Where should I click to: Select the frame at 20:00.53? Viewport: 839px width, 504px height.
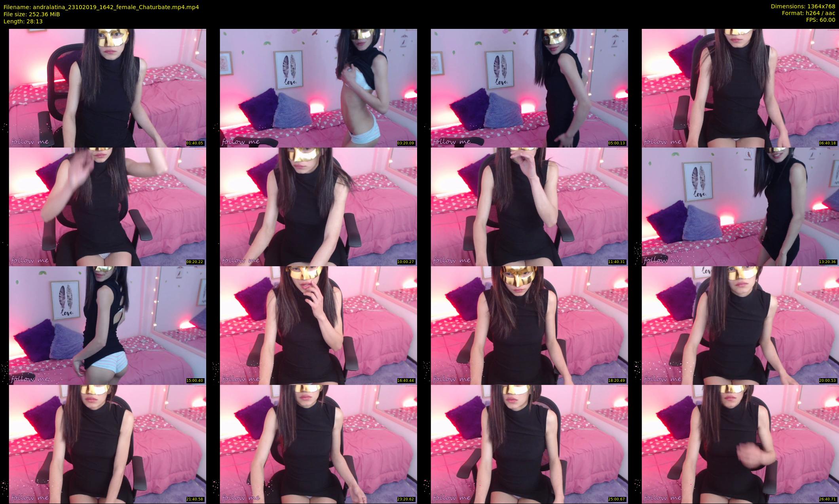740,325
